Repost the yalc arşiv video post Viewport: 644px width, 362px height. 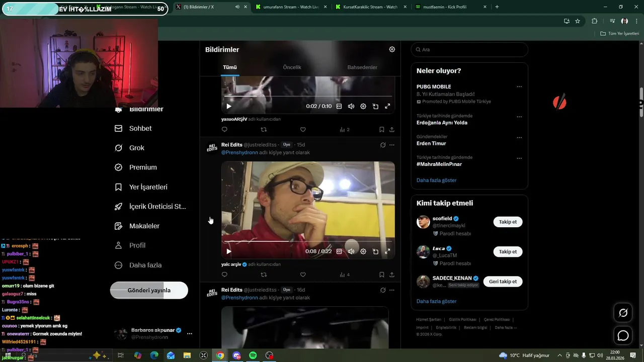click(x=264, y=275)
